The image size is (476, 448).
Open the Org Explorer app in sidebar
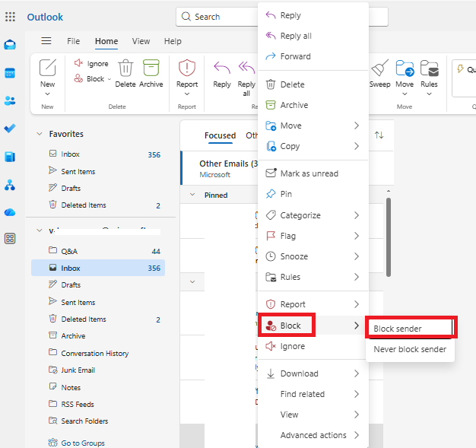[x=10, y=185]
